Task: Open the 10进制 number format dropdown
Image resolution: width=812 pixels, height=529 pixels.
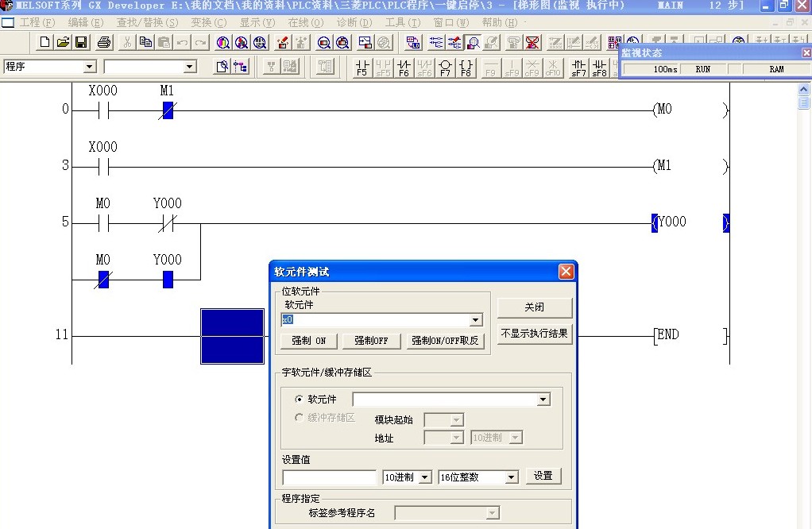Action: point(424,477)
